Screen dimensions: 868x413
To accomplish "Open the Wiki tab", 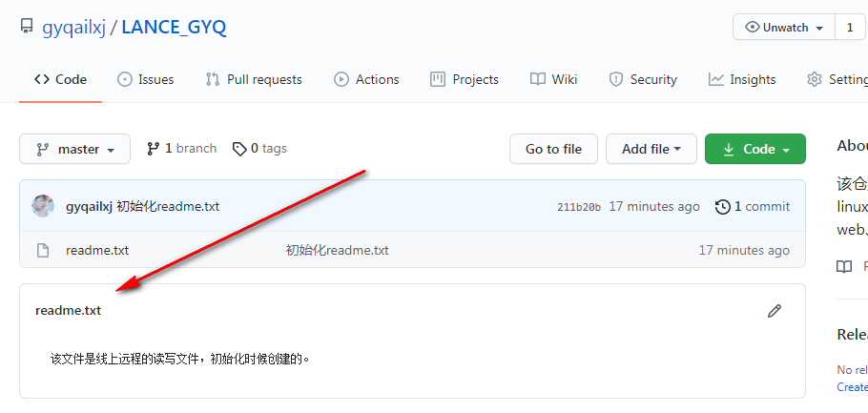I will [553, 80].
